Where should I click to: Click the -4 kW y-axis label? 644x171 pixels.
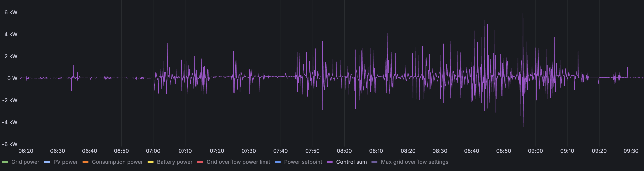tap(10, 122)
